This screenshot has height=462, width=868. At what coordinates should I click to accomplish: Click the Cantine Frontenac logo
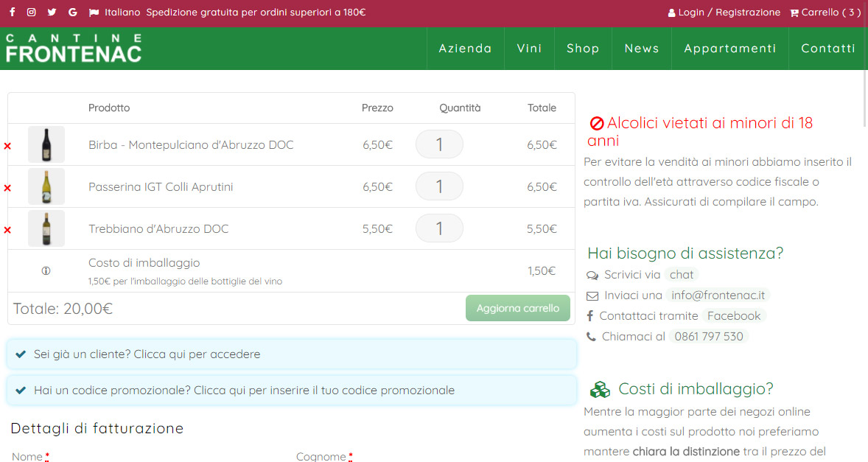point(74,48)
